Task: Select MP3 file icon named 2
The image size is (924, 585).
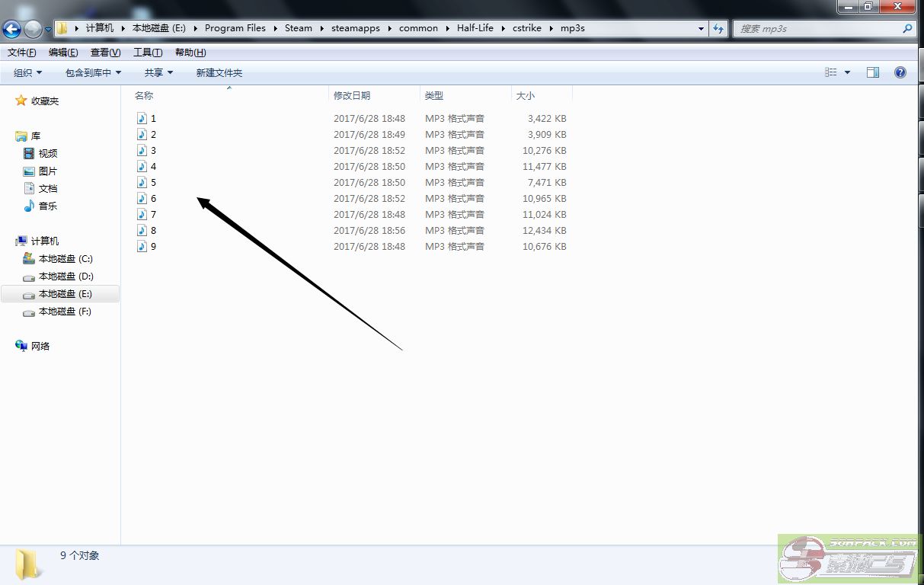Action: point(142,134)
